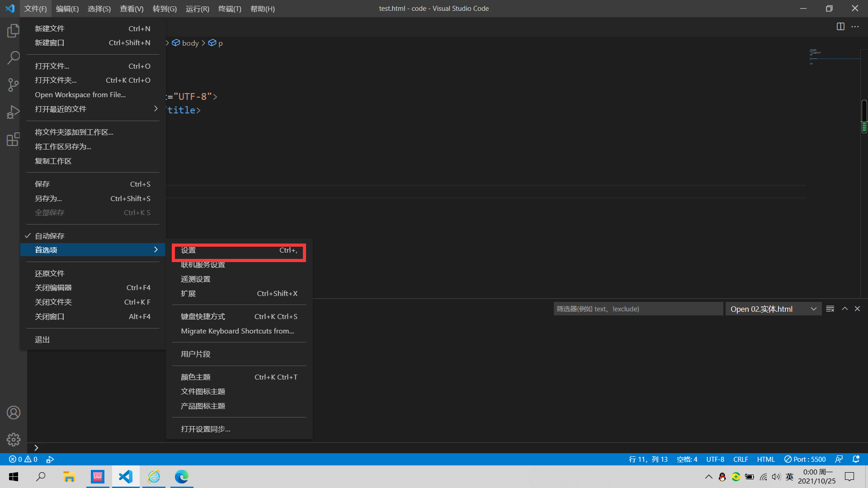Open the Extensions view icon
This screenshot has height=488, width=868.
[13, 139]
